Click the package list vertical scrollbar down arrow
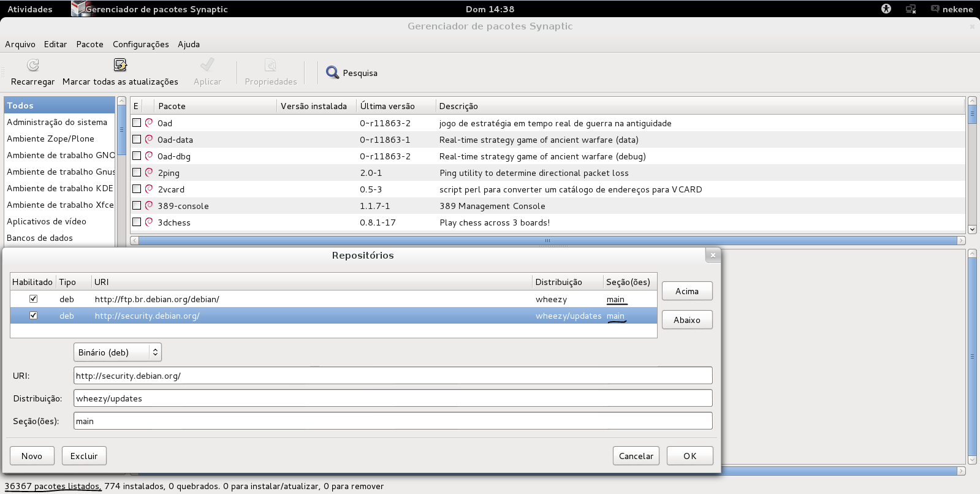980x494 pixels. pos(972,229)
